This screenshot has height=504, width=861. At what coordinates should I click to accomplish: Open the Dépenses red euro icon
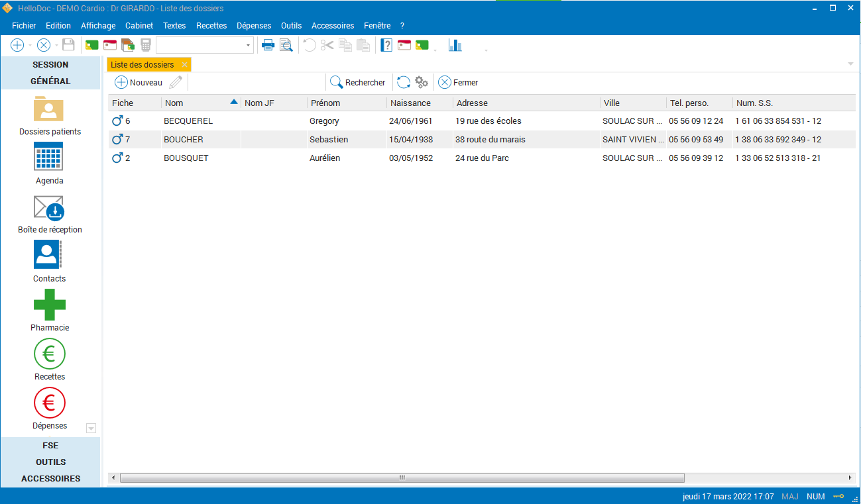tap(50, 403)
